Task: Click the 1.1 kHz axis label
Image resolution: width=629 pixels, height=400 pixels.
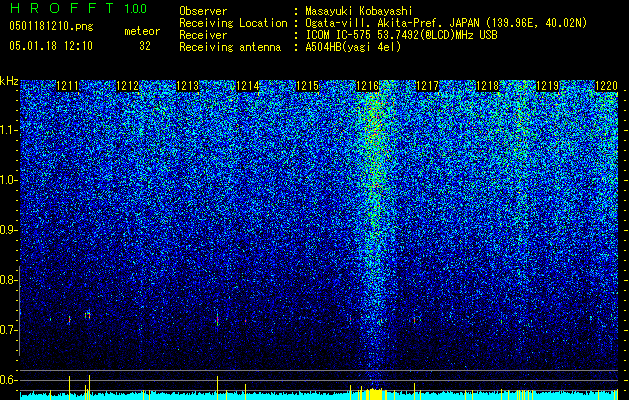Action: pos(8,130)
